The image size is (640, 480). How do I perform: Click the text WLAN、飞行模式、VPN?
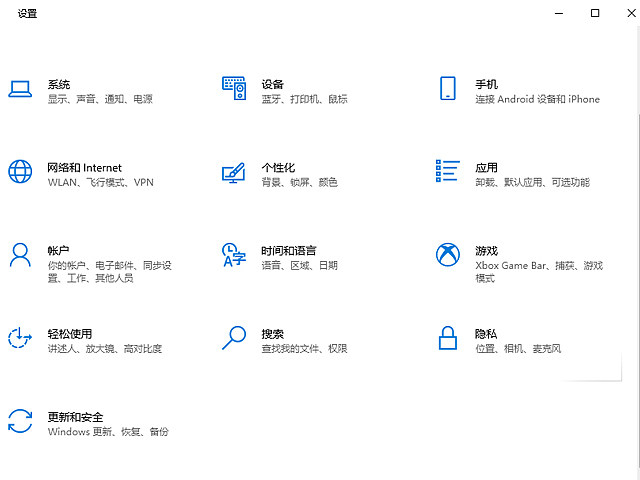(101, 182)
